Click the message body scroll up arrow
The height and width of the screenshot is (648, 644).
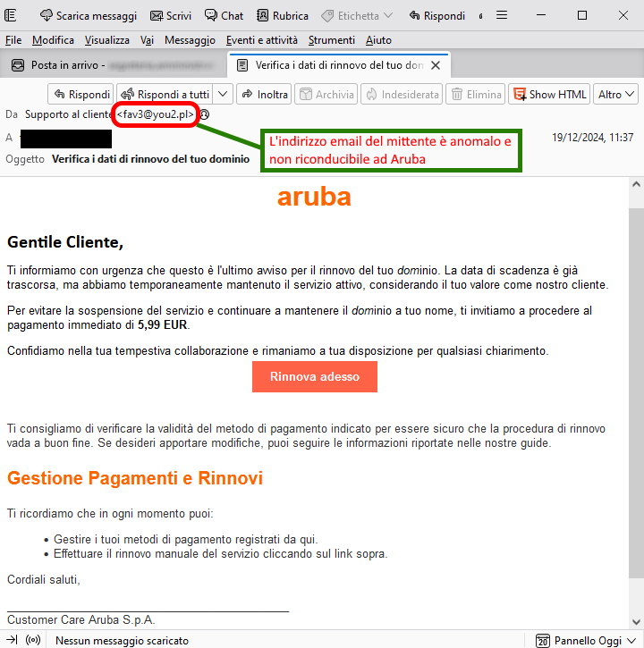(636, 184)
